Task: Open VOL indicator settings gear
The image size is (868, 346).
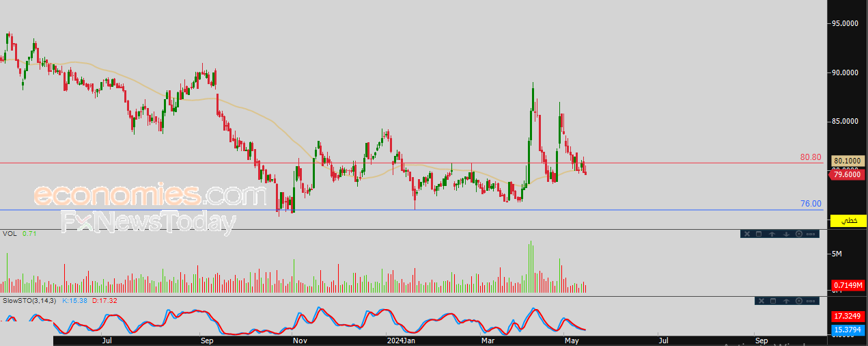Action: tap(799, 234)
